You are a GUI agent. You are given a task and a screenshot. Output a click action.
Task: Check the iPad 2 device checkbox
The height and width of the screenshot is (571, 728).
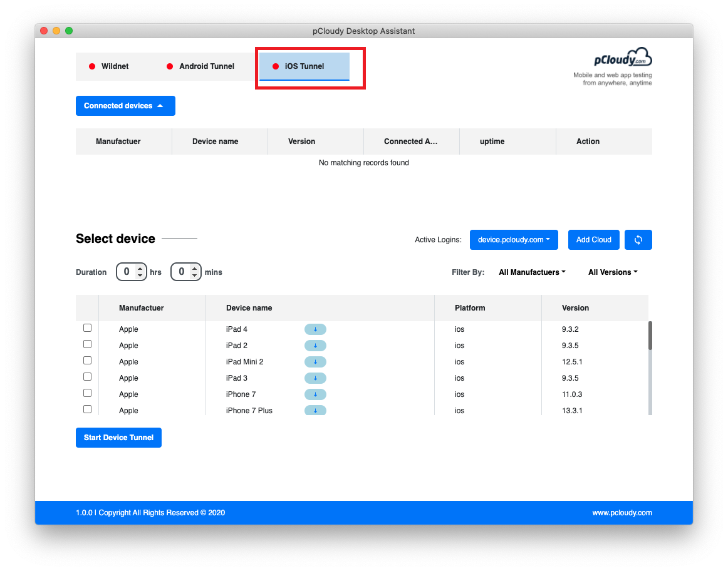87,344
